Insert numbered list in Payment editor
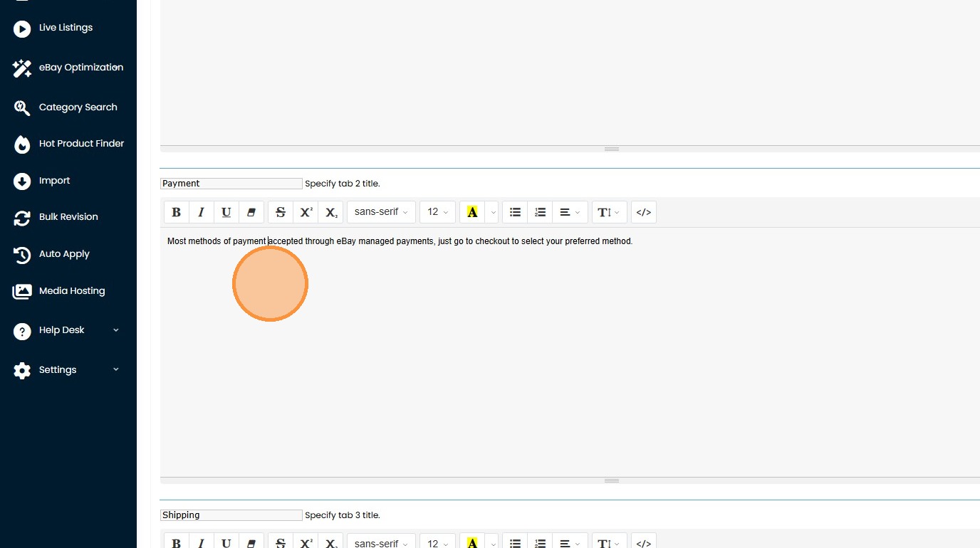The height and width of the screenshot is (548, 980). [540, 212]
